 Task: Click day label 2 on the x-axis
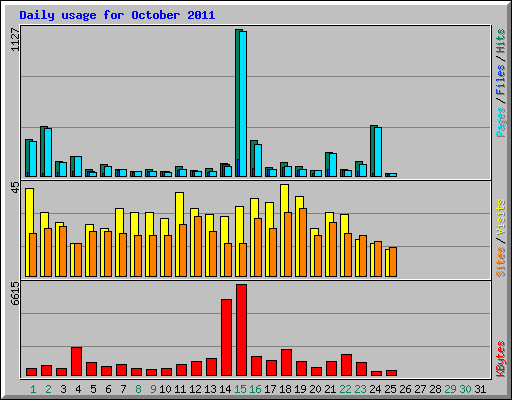(48, 389)
